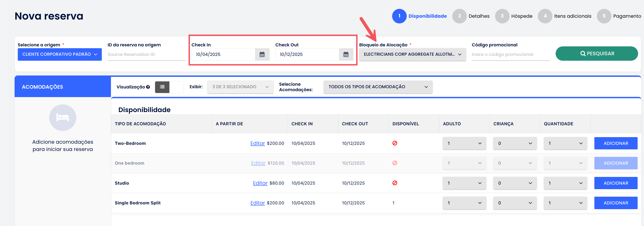Open the Bloqueio de Alocação dropdown

point(412,54)
